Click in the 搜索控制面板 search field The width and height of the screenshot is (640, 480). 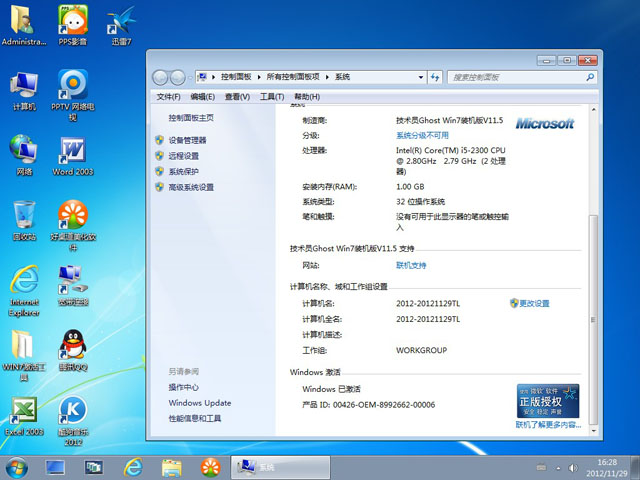point(517,77)
